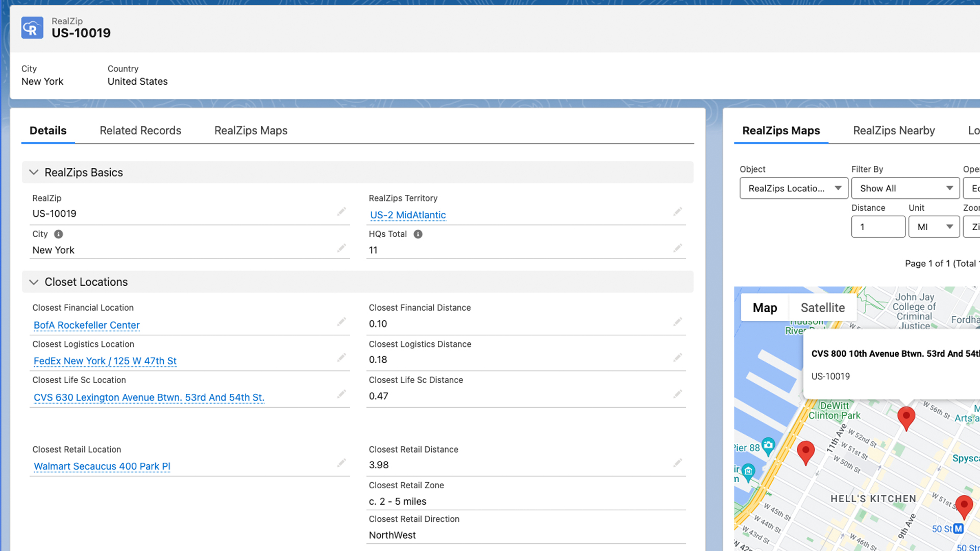The height and width of the screenshot is (551, 980).
Task: Click the 50 St subway station icon
Action: [x=959, y=529]
